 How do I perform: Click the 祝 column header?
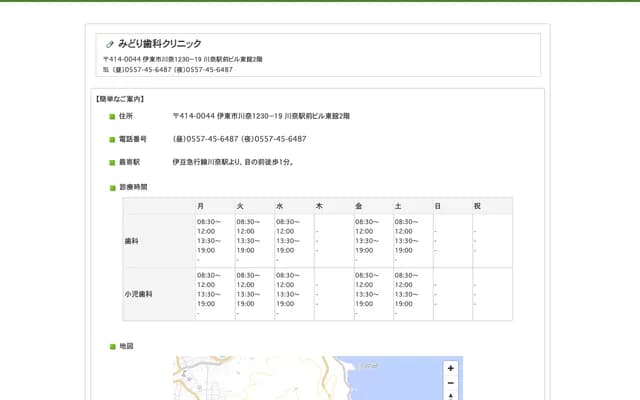click(x=492, y=206)
